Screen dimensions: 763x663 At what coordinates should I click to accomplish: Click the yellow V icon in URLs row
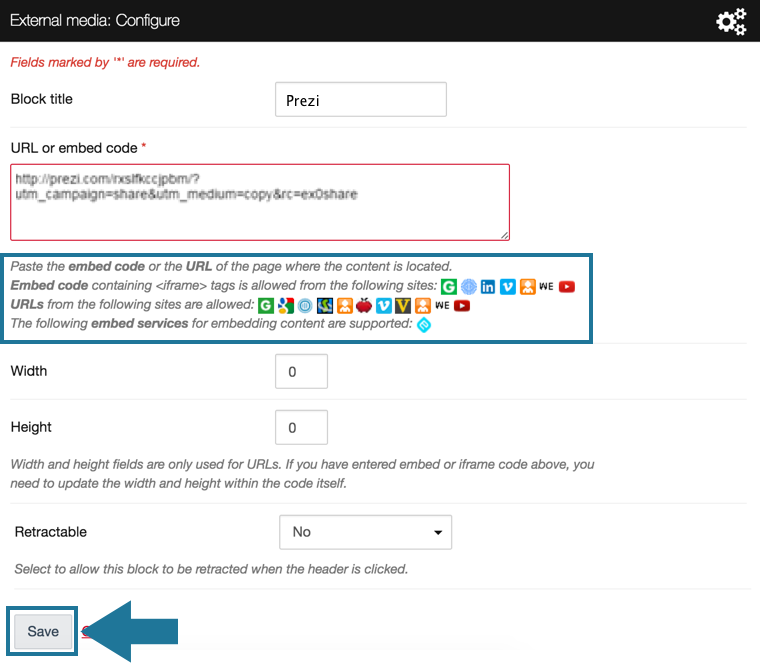point(403,305)
